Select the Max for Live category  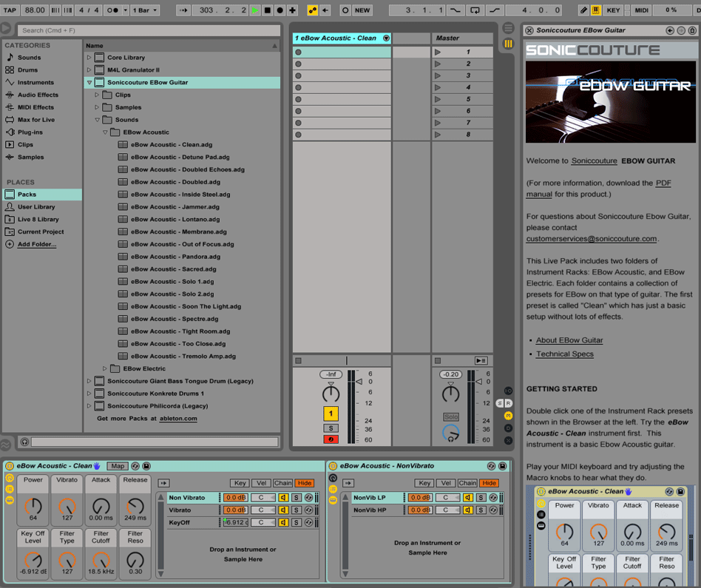click(x=35, y=120)
